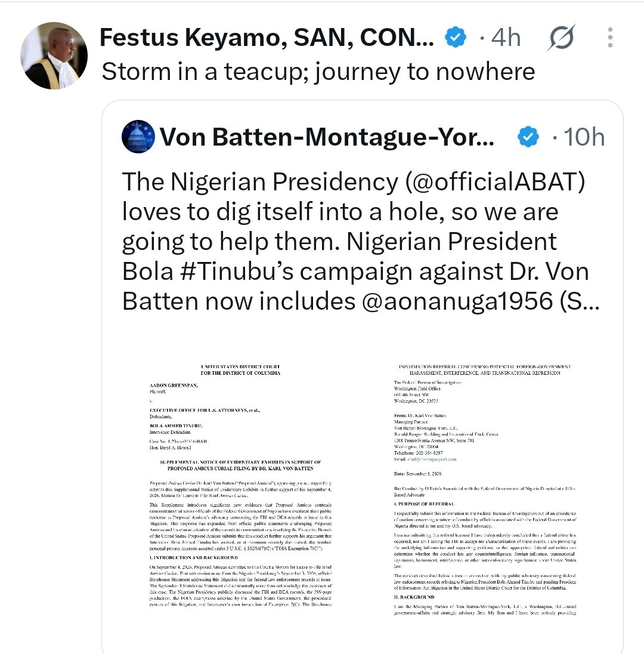Open the three-dot more options menu

[x=610, y=38]
